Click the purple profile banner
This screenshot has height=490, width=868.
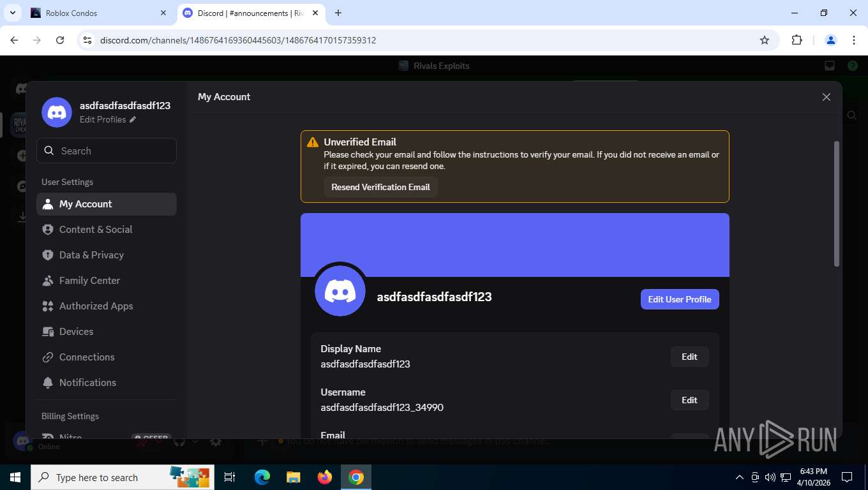click(515, 245)
